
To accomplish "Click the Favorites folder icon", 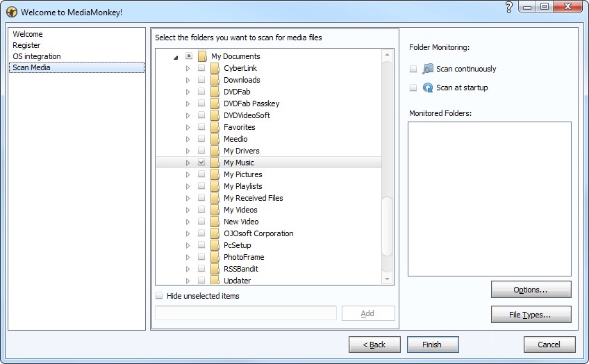I will tap(215, 127).
